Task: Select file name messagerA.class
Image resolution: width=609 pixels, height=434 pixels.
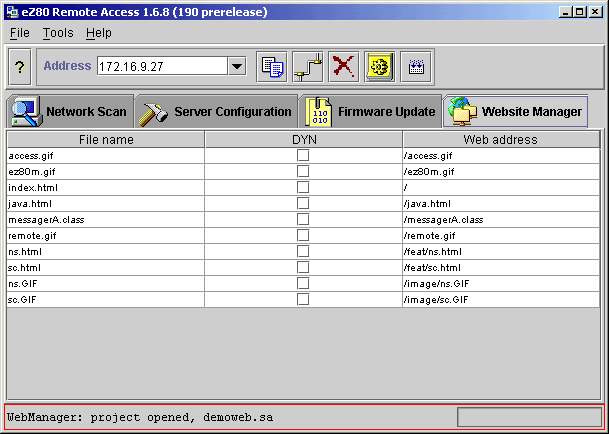Action: pyautogui.click(x=46, y=220)
